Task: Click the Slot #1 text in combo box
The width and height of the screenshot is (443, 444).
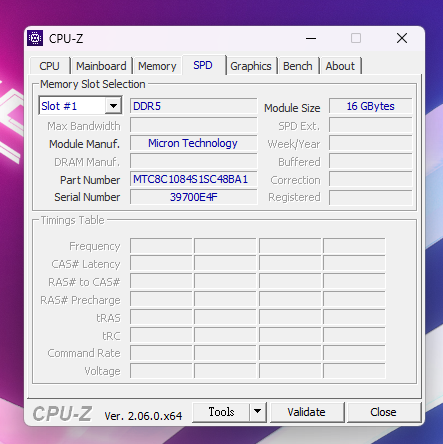Action: (59, 106)
